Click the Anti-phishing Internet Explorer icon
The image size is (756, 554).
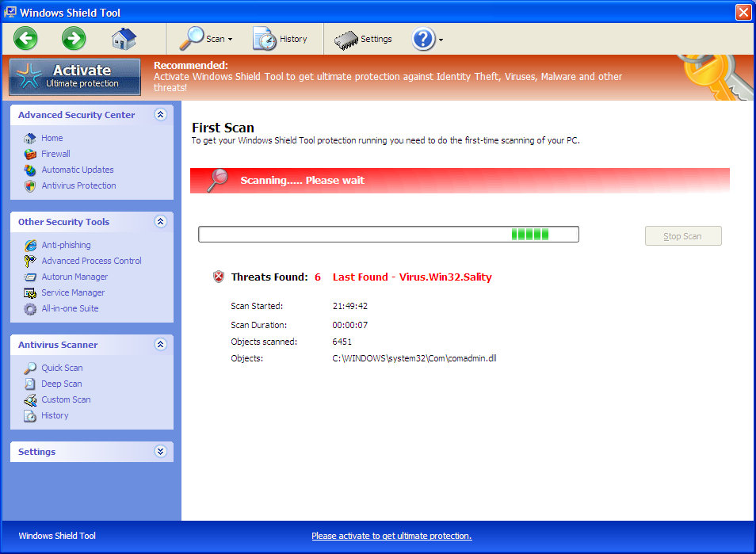[x=30, y=246]
